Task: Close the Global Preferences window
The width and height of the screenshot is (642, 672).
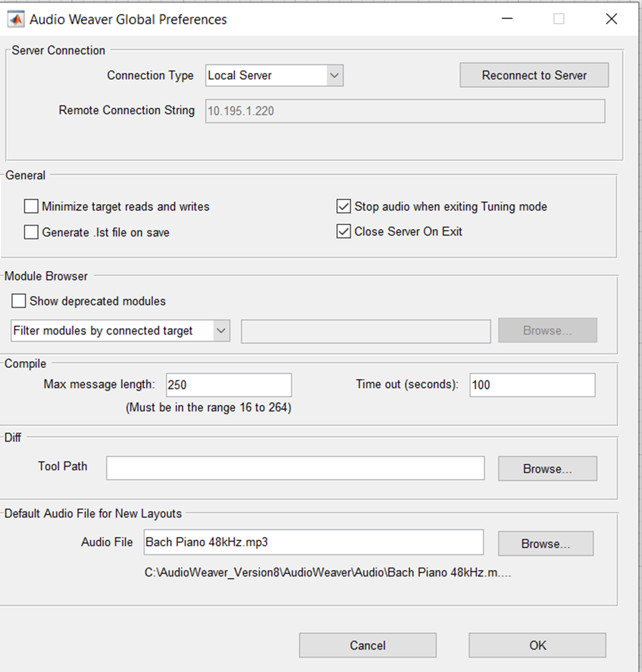Action: coord(611,19)
